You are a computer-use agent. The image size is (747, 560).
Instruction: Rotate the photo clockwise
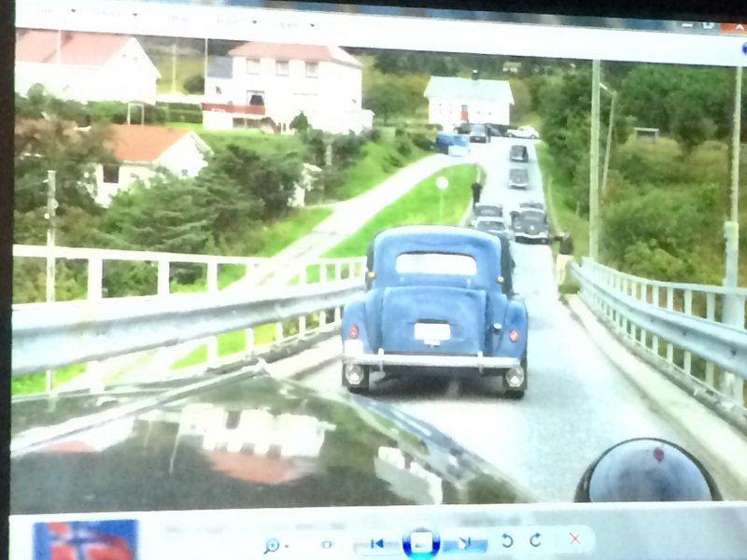click(536, 539)
